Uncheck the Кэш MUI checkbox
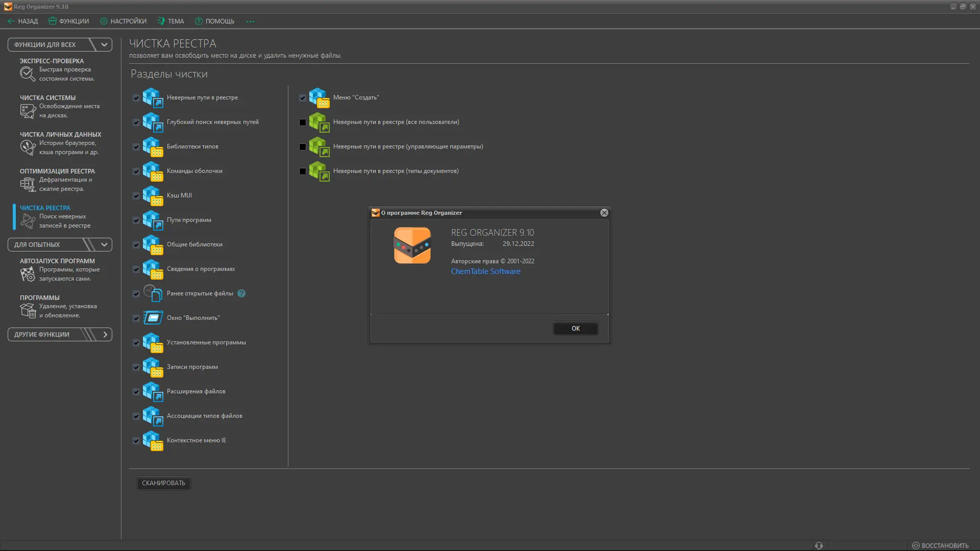The image size is (980, 551). (x=136, y=196)
